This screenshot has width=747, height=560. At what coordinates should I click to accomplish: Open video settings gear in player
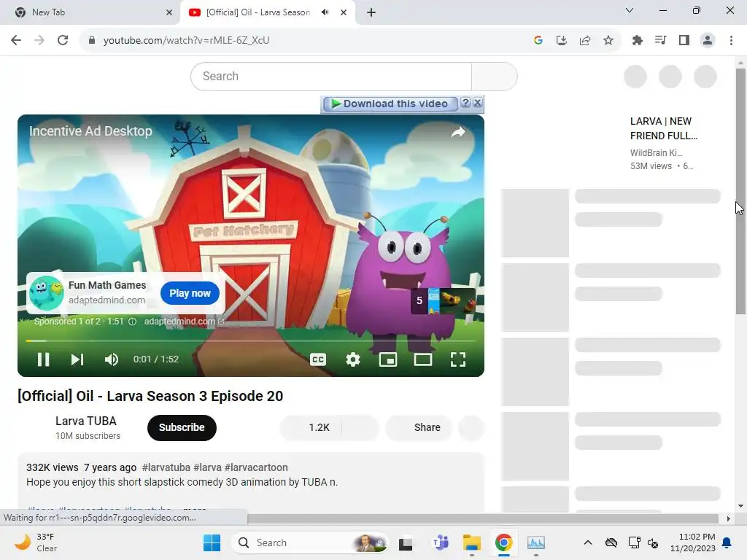[352, 359]
